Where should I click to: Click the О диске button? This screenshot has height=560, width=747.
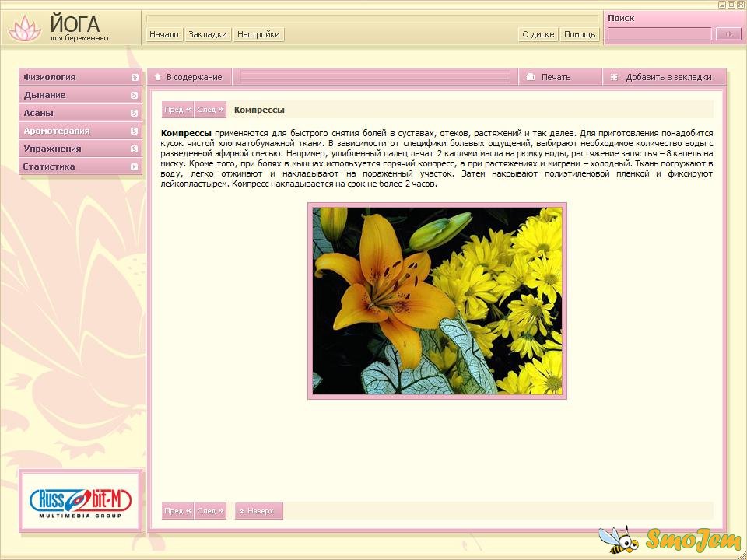coord(538,34)
